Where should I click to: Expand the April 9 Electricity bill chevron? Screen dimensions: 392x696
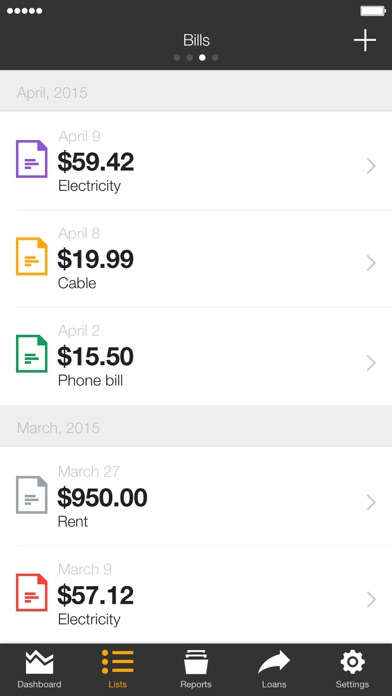(371, 166)
